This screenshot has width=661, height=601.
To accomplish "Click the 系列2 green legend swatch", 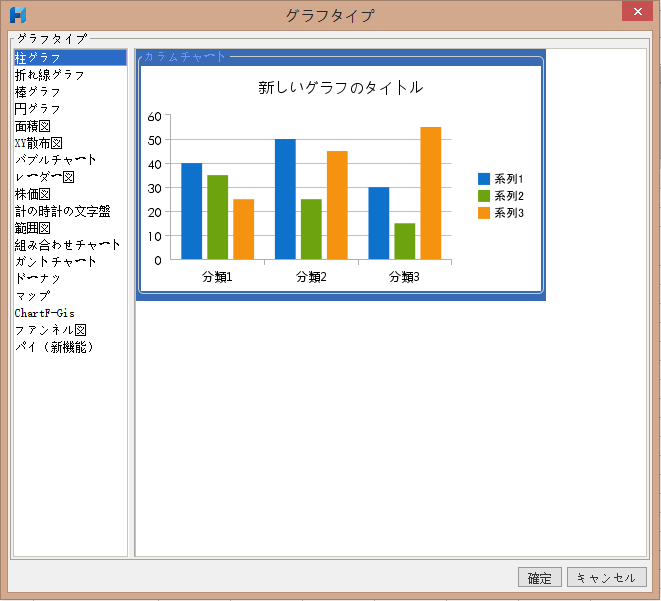I will (484, 196).
